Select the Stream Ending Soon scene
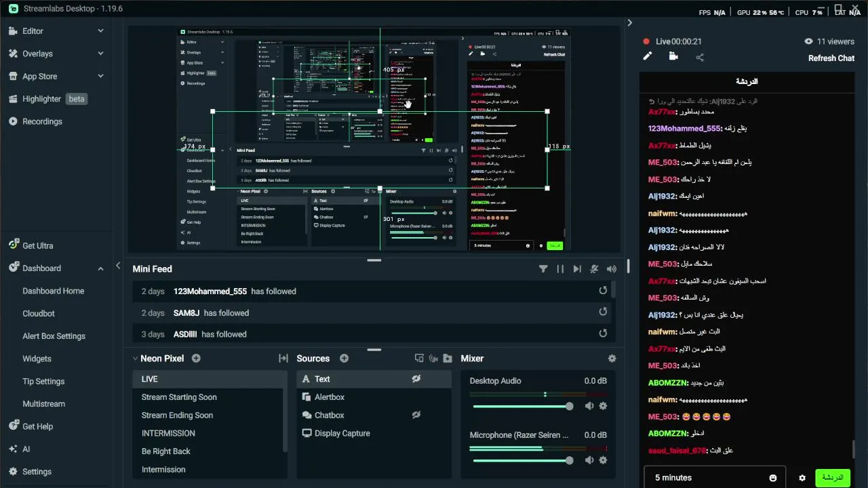The height and width of the screenshot is (488, 868). pyautogui.click(x=207, y=415)
